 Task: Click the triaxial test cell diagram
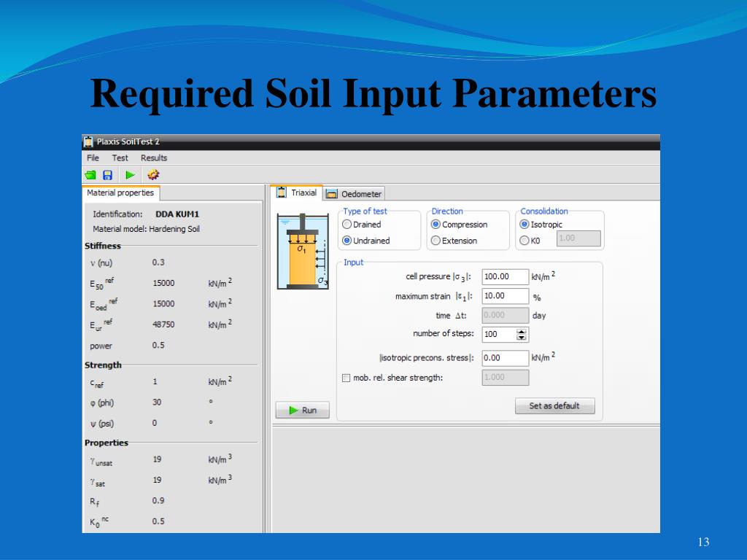[x=303, y=252]
